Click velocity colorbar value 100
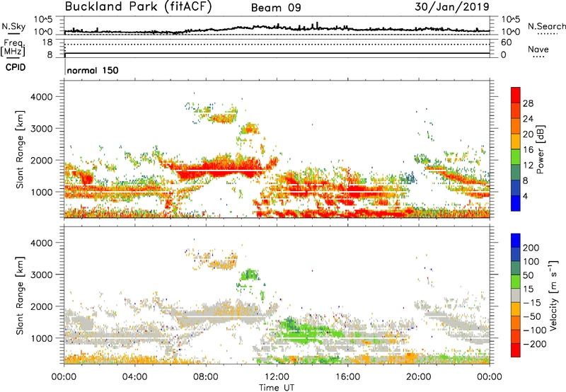This screenshot has width=566, height=392. (531, 261)
